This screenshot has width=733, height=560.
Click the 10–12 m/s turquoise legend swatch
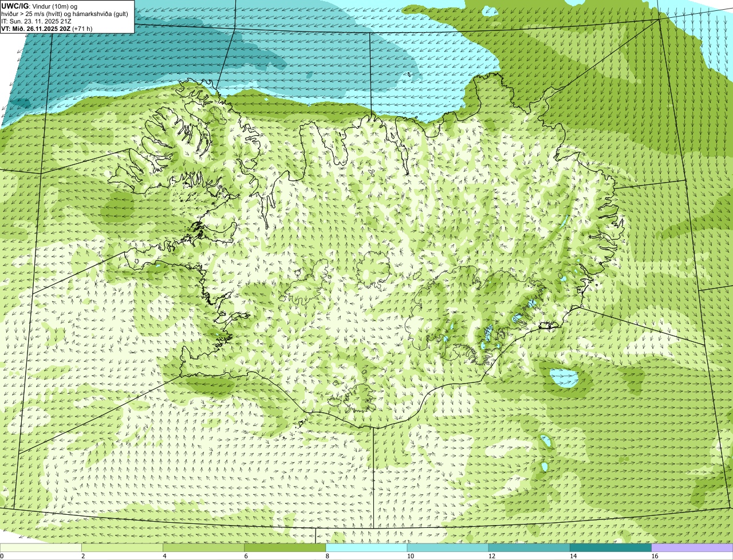point(448,548)
